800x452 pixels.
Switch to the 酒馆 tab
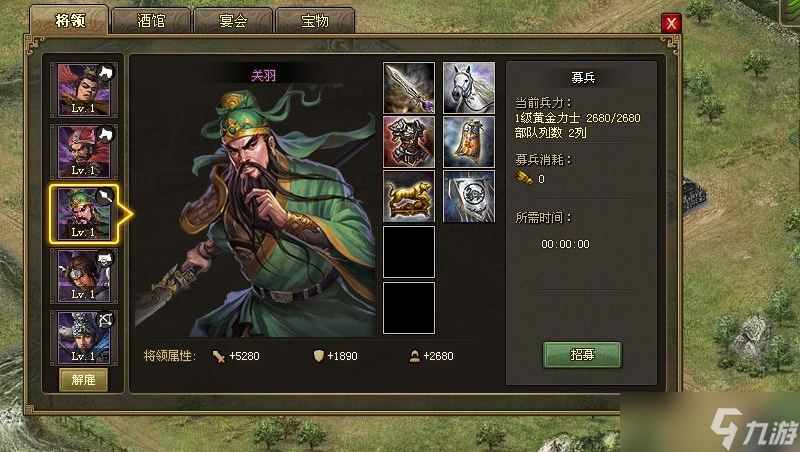151,21
